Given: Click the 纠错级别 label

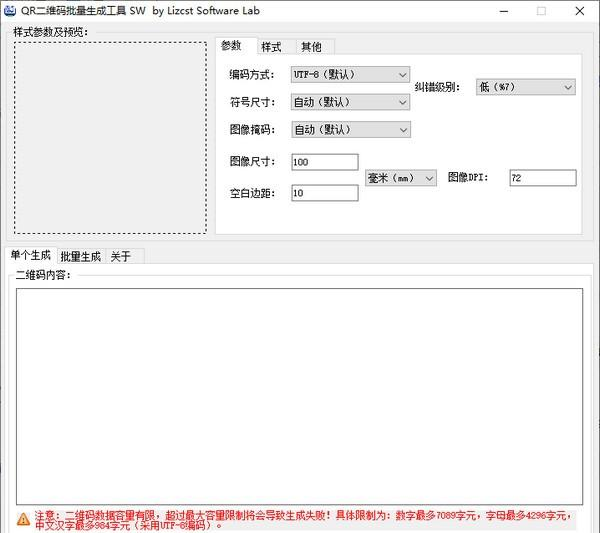Looking at the screenshot, I should click(437, 87).
